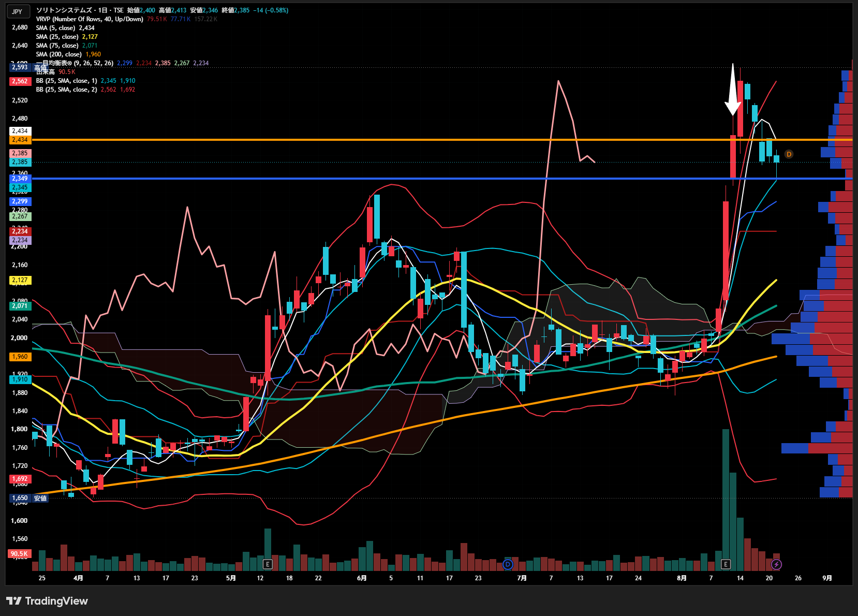Click the 5月 label on the time axis

click(231, 578)
